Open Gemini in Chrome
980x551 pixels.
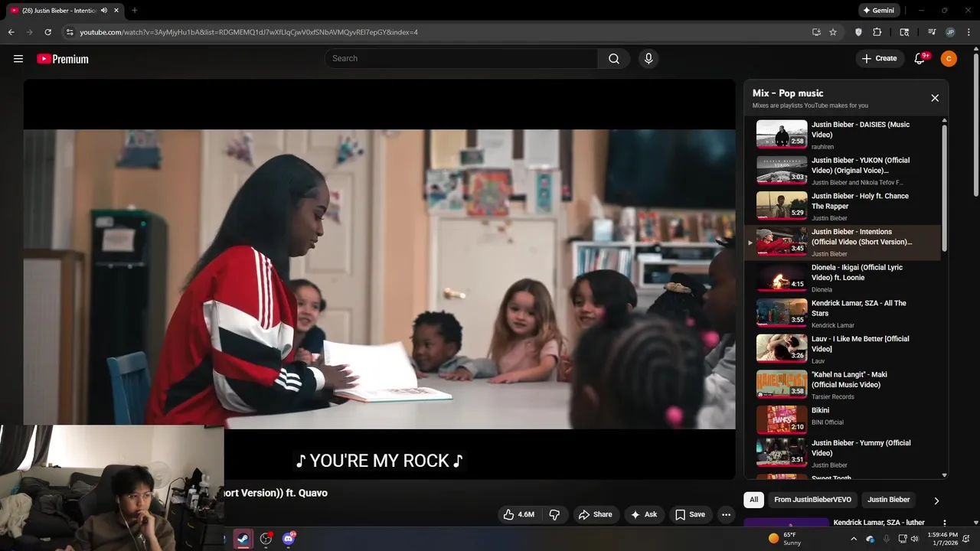pos(878,11)
